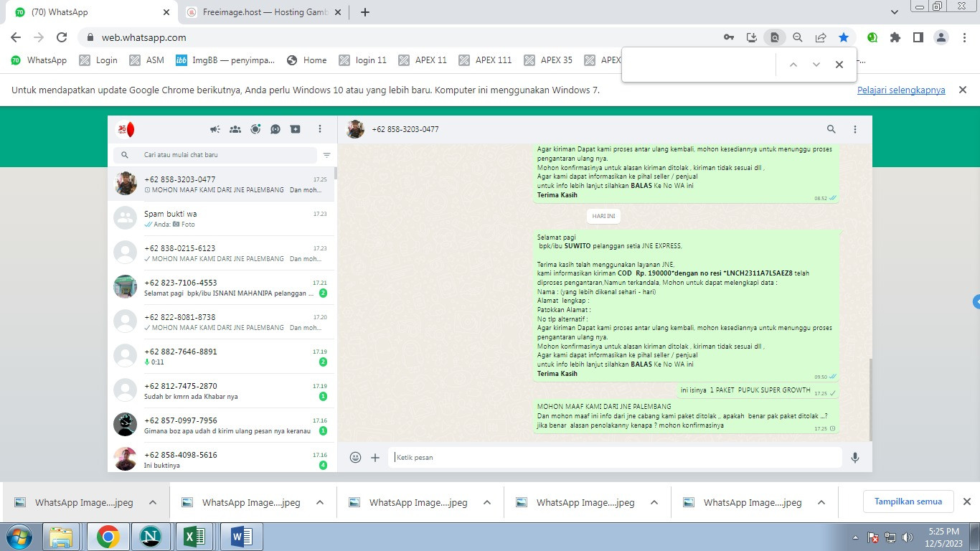Click contact avatar in conversation header
The height and width of the screenshot is (551, 980).
pyautogui.click(x=355, y=129)
